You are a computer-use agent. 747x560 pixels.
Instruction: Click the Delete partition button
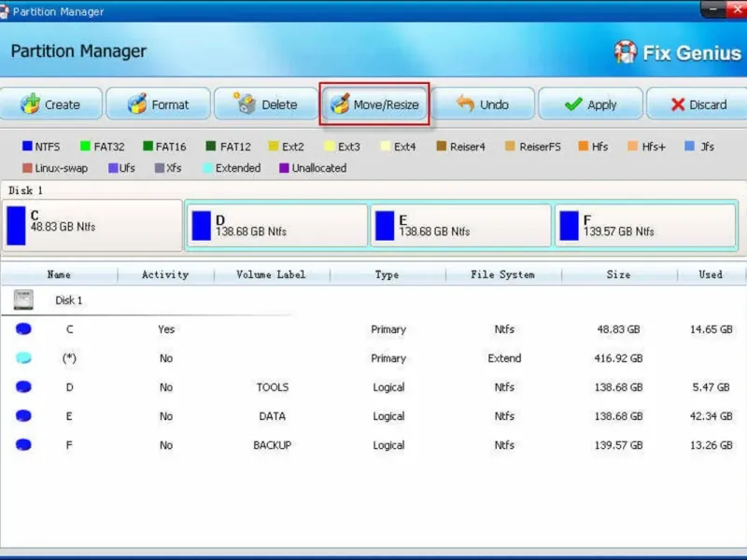pos(266,104)
